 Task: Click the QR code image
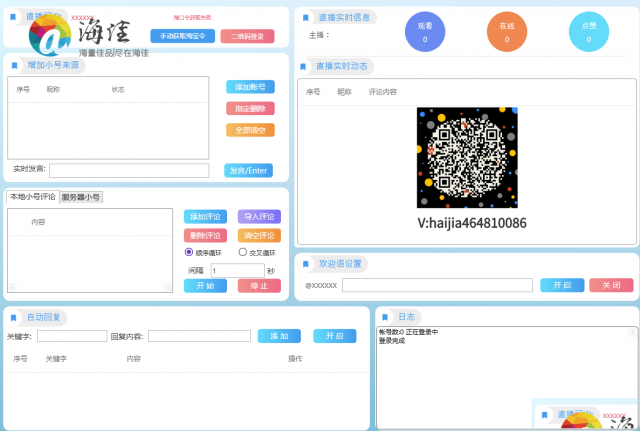pos(467,158)
